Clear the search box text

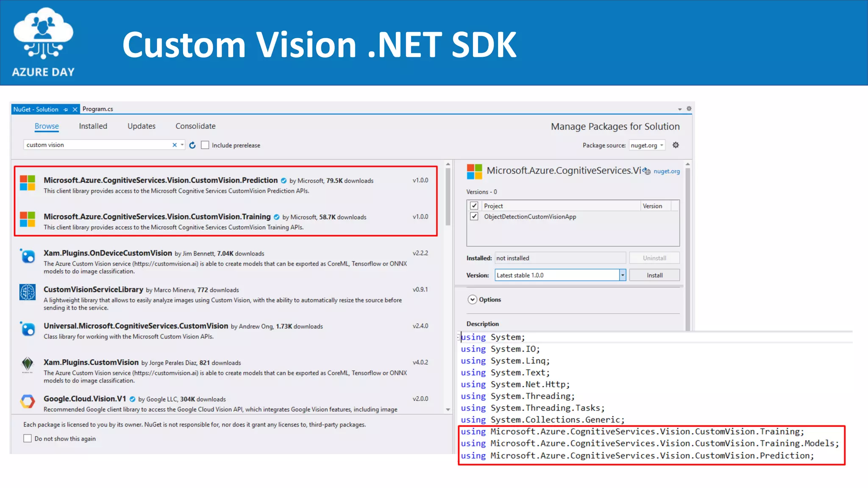click(175, 145)
